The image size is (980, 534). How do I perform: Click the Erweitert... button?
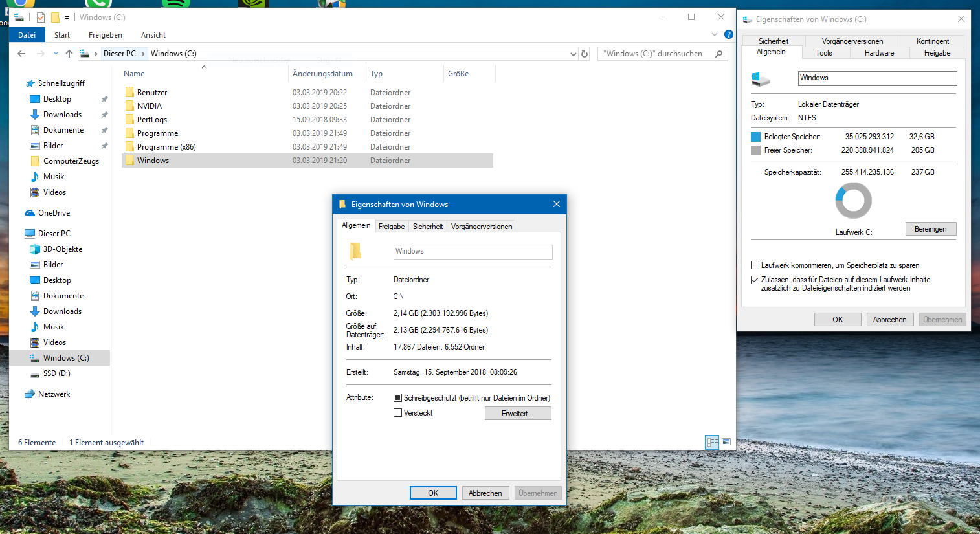point(518,414)
